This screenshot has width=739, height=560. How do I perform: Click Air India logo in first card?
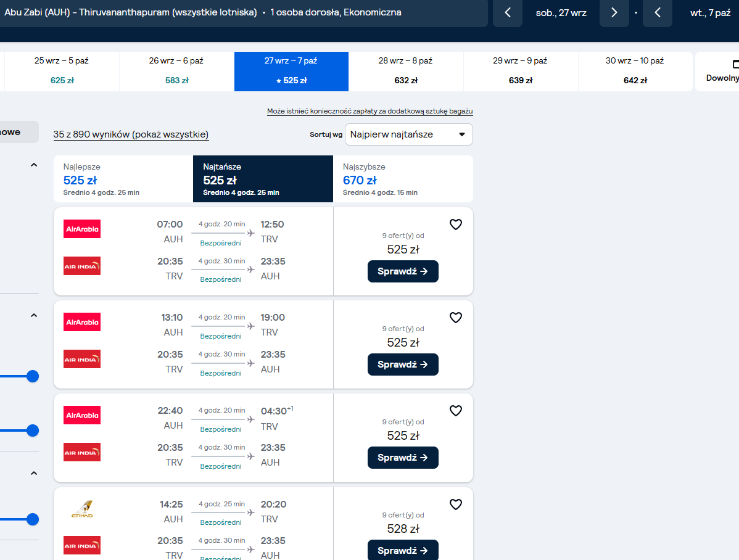82,266
